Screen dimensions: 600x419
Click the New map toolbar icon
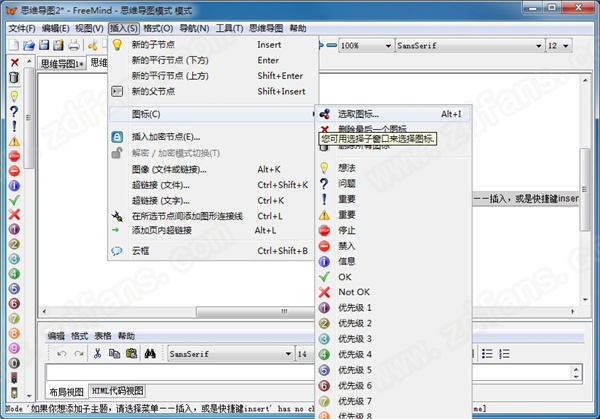click(x=14, y=45)
